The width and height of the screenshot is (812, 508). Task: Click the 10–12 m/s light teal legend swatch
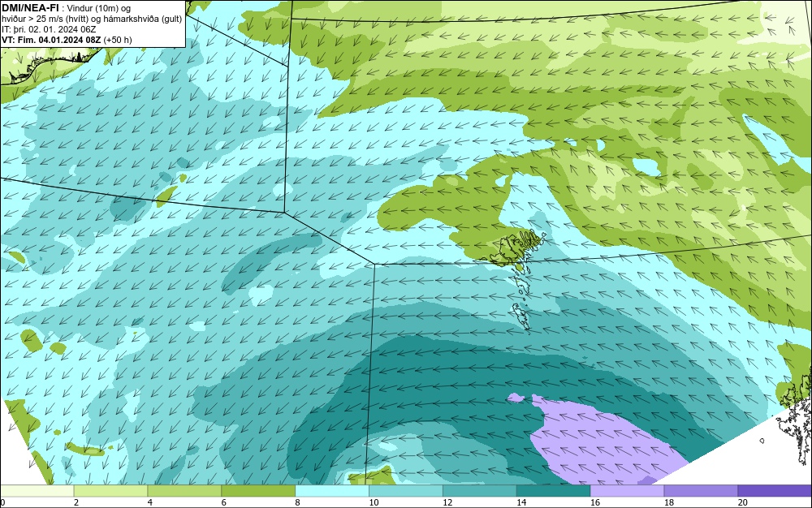click(x=406, y=490)
